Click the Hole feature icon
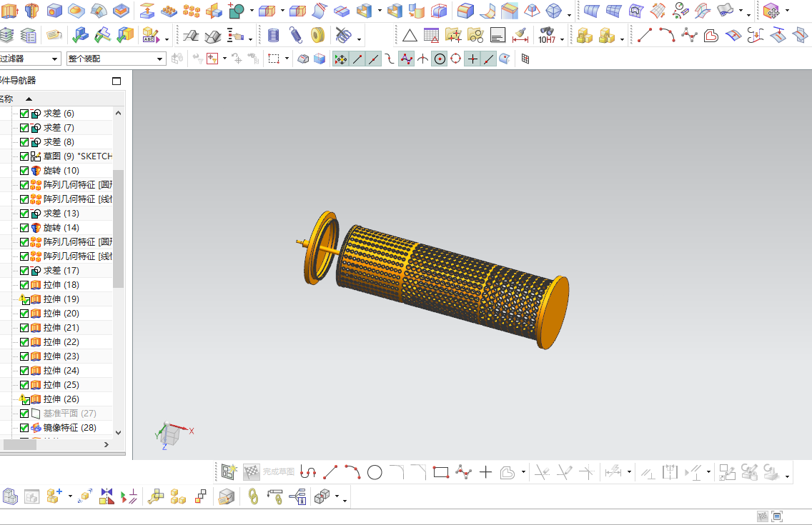Viewport: 812px width, 525px height. click(x=54, y=10)
